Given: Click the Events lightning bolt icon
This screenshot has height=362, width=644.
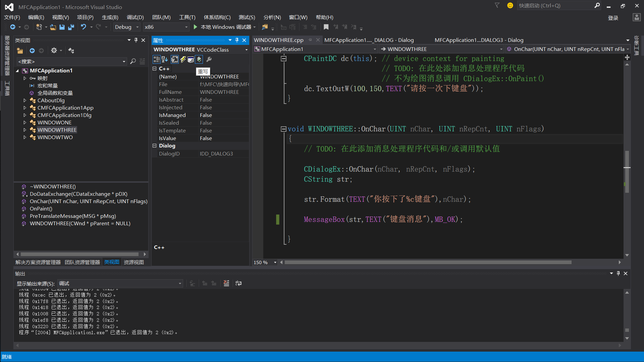Looking at the screenshot, I should coord(183,59).
